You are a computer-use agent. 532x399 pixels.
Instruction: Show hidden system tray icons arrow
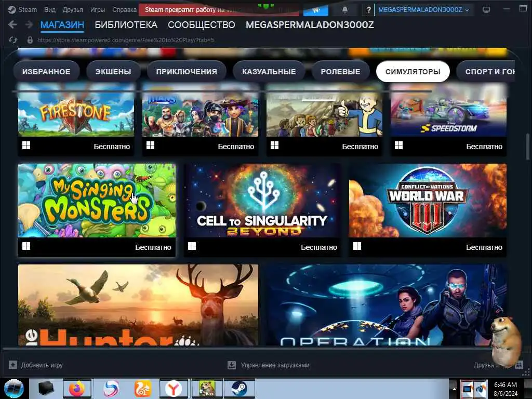click(x=454, y=389)
